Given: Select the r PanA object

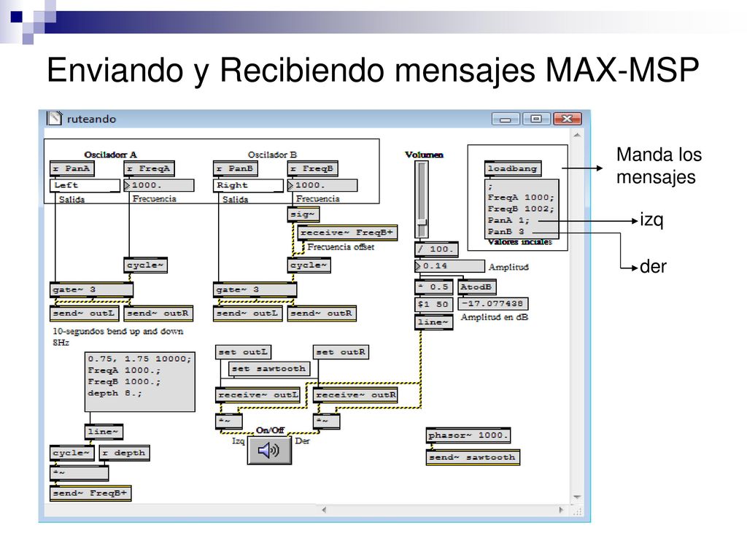Looking at the screenshot, I should [x=72, y=168].
